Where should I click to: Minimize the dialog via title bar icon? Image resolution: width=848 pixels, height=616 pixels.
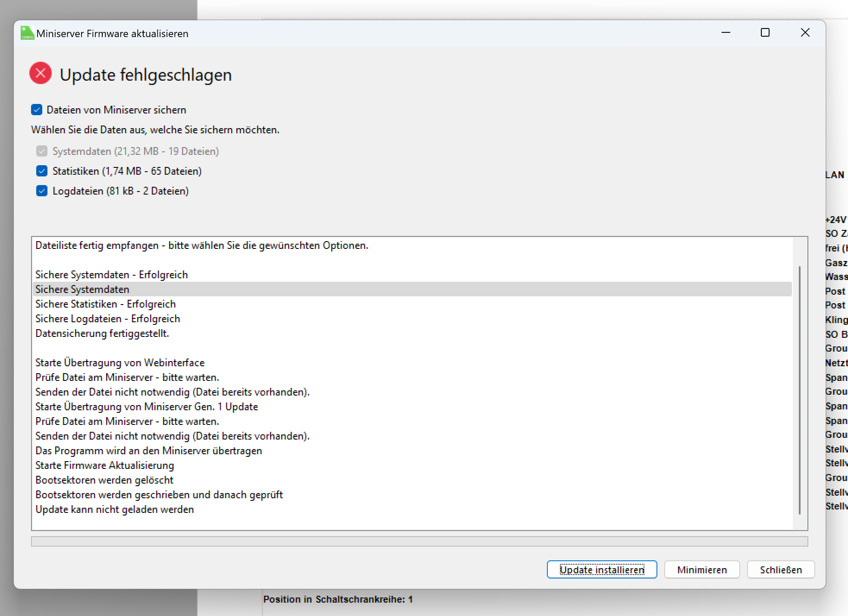point(726,33)
